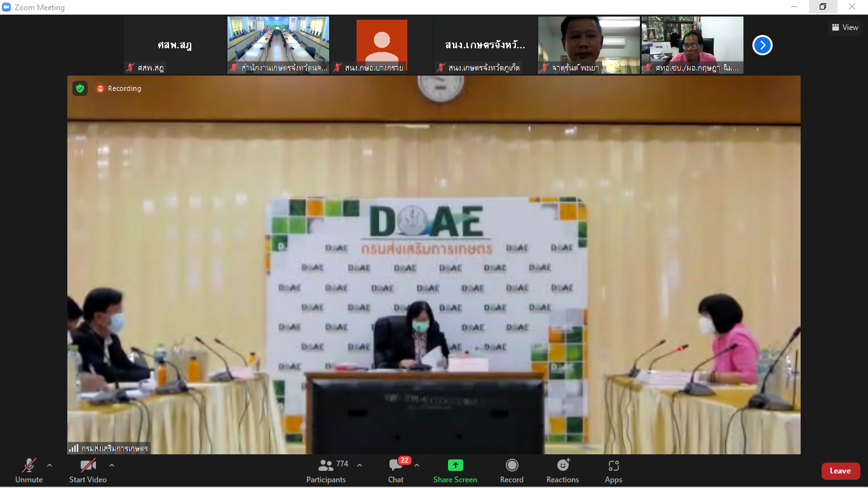
Task: Restore down the Zoom Meeting window
Action: [823, 7]
